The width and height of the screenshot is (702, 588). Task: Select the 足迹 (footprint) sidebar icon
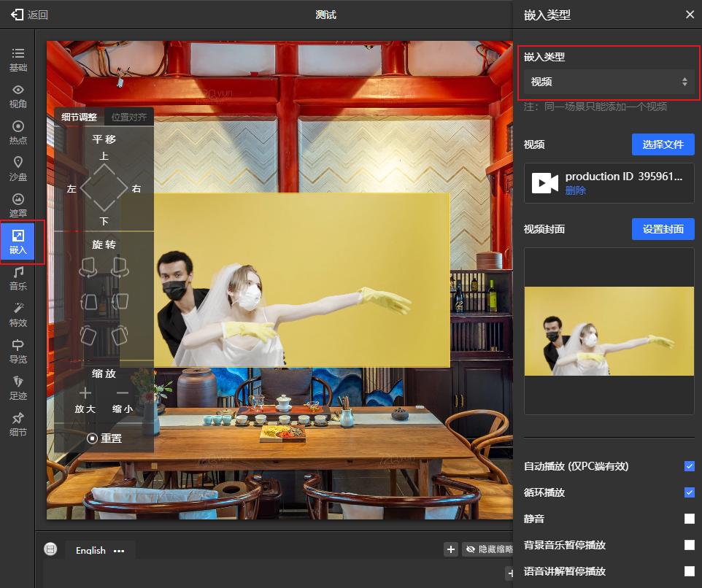18,387
